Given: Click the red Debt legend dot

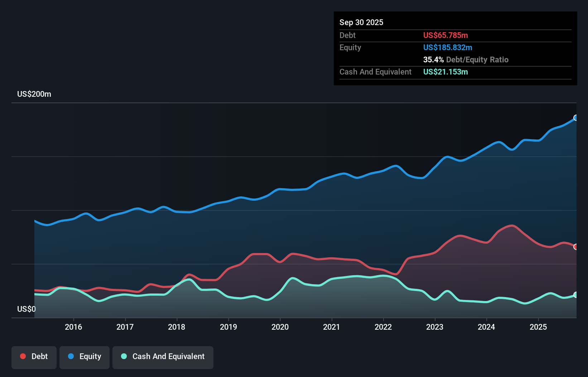Looking at the screenshot, I should pos(23,356).
